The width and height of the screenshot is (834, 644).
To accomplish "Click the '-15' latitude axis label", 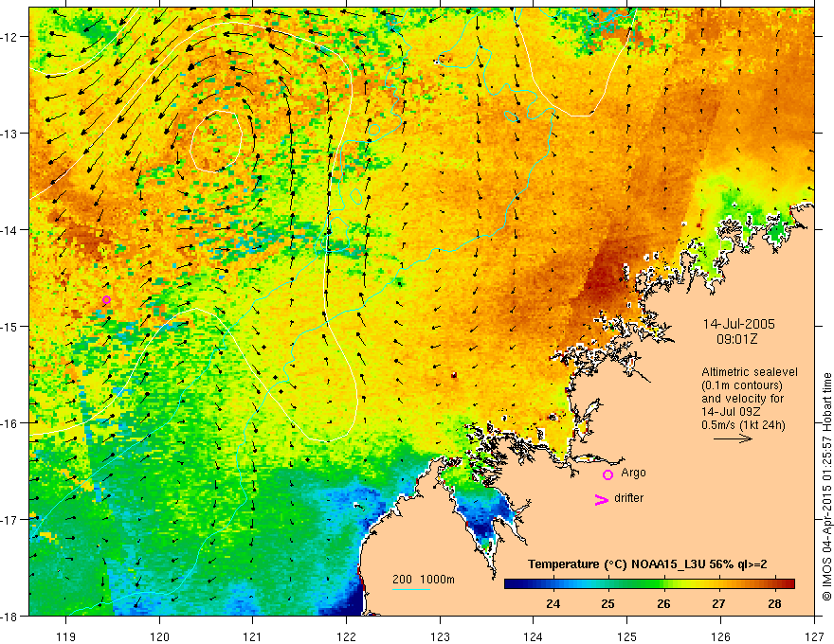I will (x=10, y=326).
